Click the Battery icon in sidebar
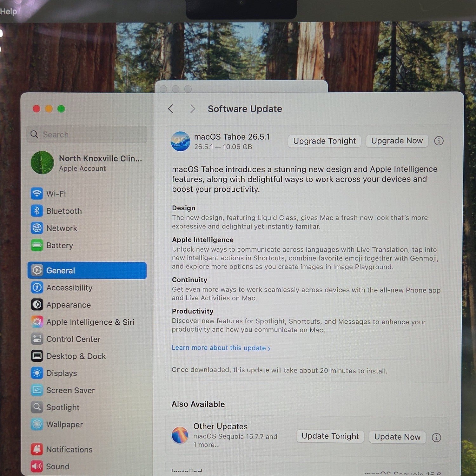Image resolution: width=476 pixels, height=476 pixels. tap(37, 245)
